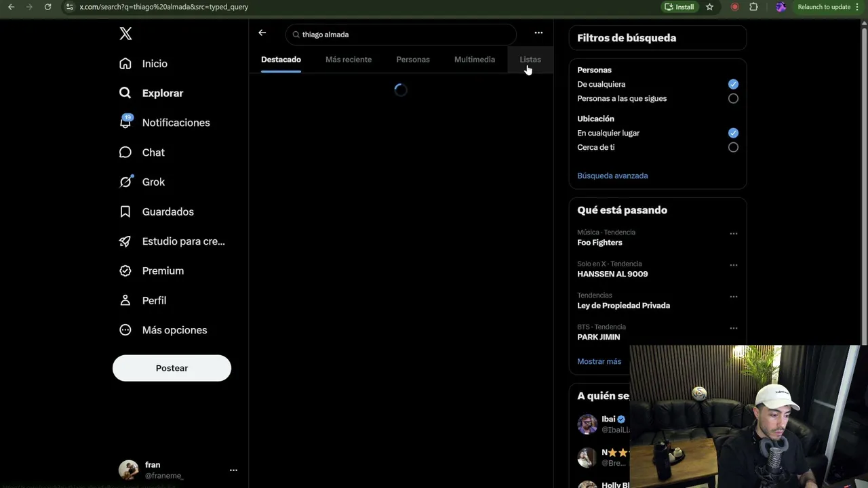
Task: Open the Premium badge icon
Action: 125,270
